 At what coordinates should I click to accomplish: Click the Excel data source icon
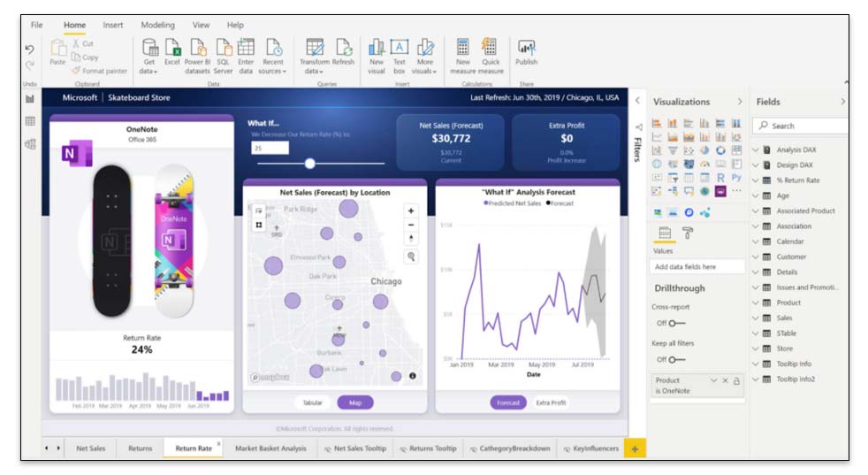pyautogui.click(x=172, y=48)
